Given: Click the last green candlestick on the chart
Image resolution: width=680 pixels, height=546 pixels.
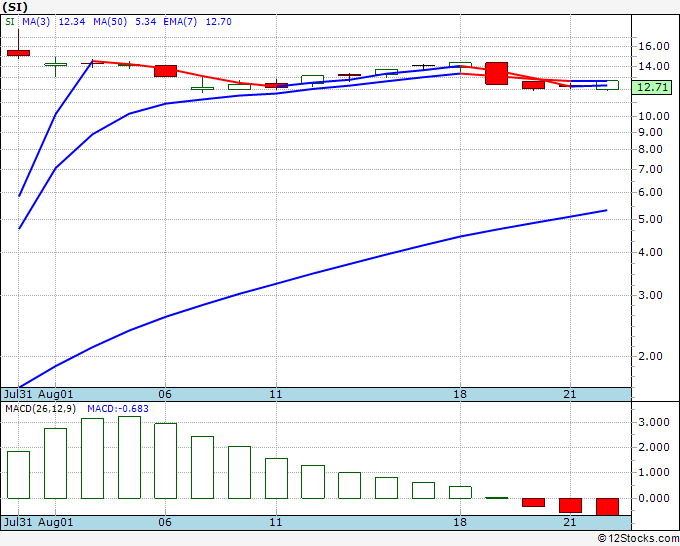Looking at the screenshot, I should click(607, 85).
